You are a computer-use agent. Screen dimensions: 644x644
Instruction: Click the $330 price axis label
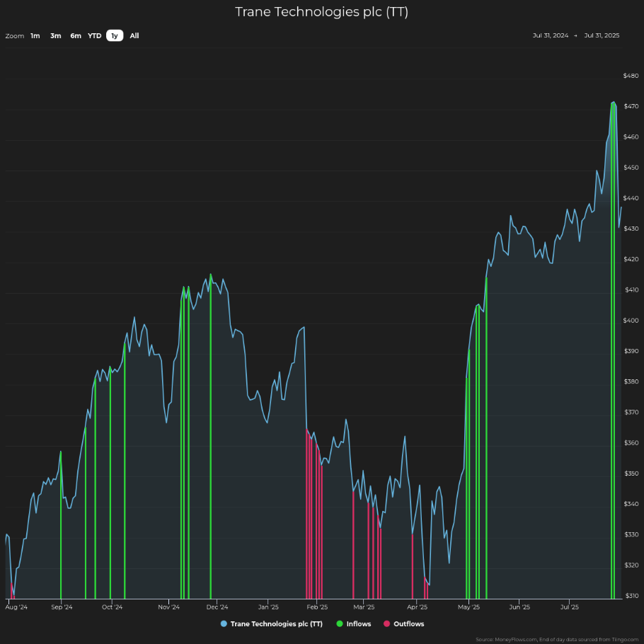point(631,535)
